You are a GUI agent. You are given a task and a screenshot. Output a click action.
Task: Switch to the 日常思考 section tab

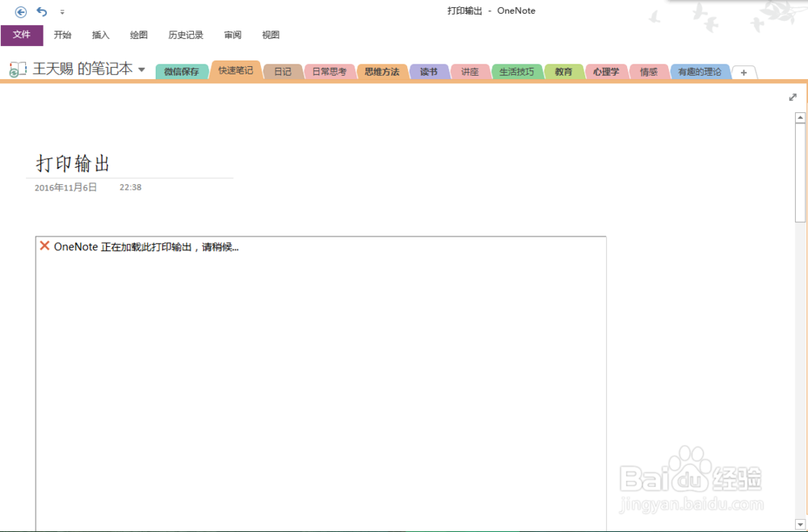tap(330, 72)
